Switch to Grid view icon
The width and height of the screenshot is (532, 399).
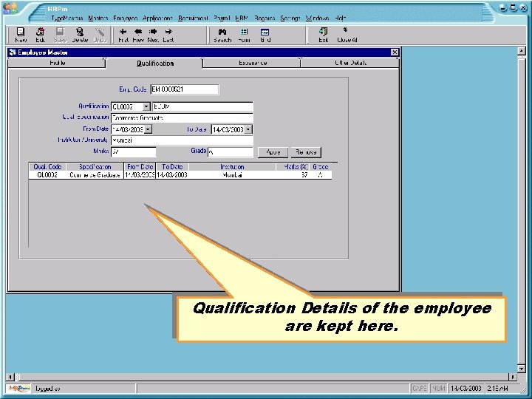(265, 32)
